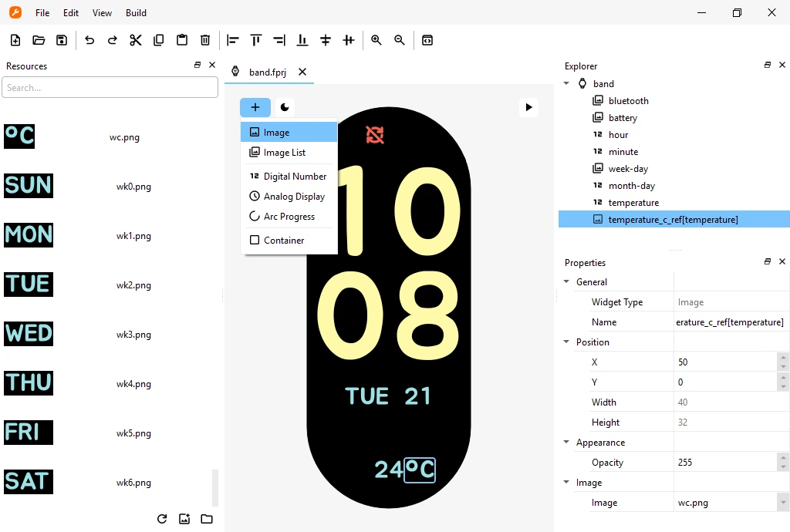Screen dimensions: 790x532
Task: Increase the Opacity value with its up stepper
Action: 783,457
